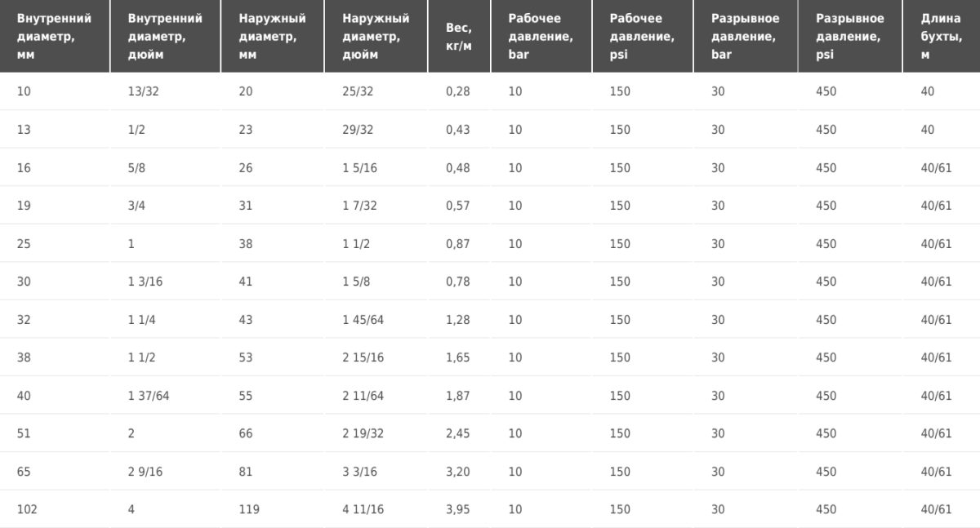Click the outer diameter 1 45/64 cell
This screenshot has height=528, width=980.
(x=376, y=319)
